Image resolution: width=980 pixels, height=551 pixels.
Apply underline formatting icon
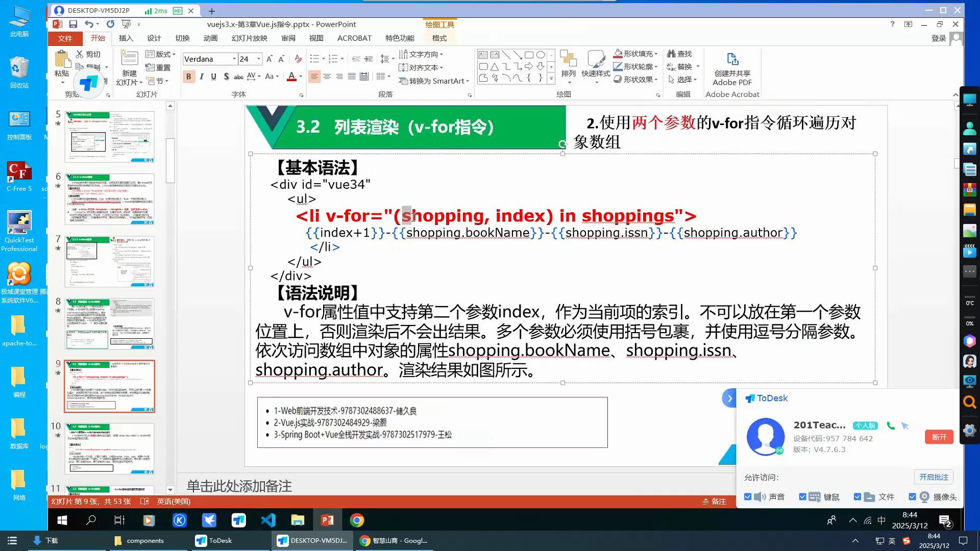coord(213,77)
